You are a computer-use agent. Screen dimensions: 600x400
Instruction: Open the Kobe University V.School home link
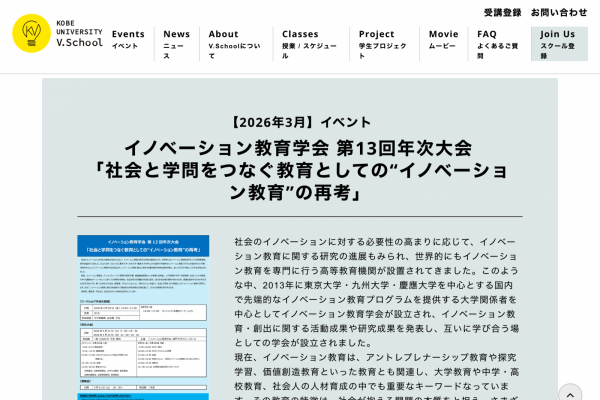coord(79,34)
